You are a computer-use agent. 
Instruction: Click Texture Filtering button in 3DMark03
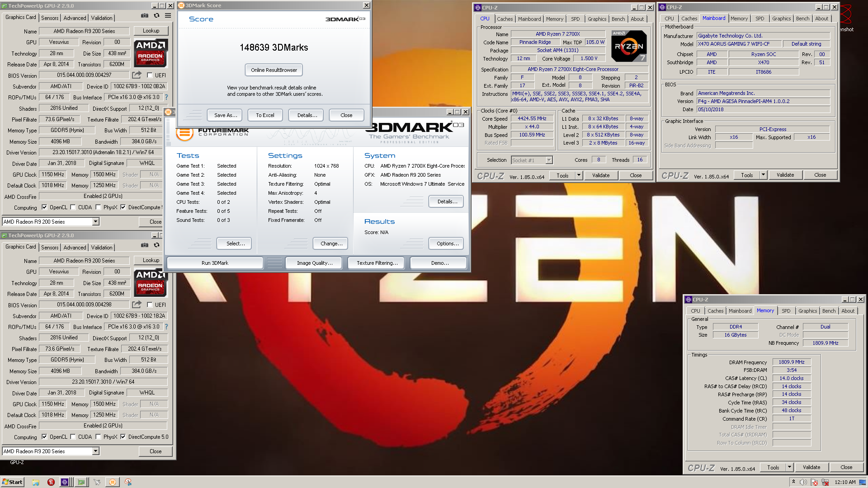tap(377, 263)
